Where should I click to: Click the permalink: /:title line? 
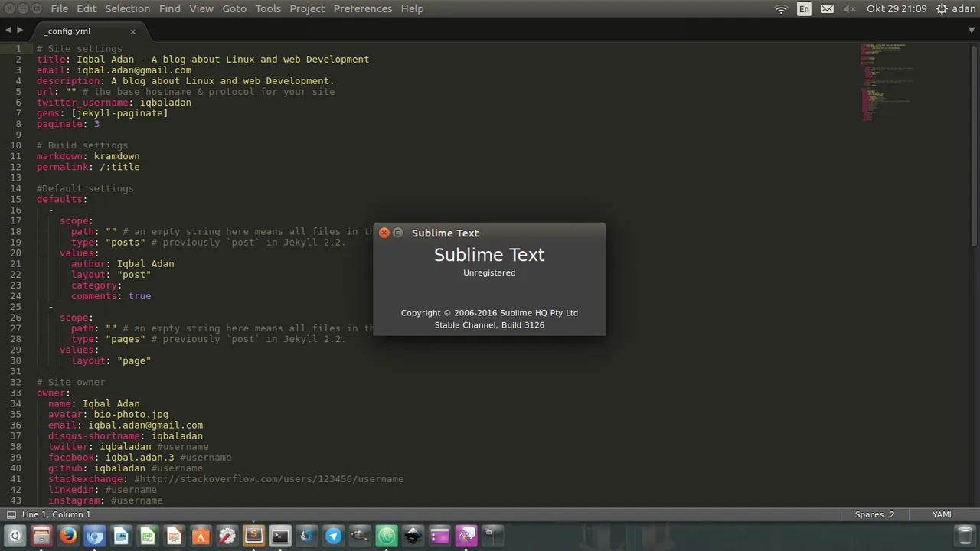tap(88, 167)
